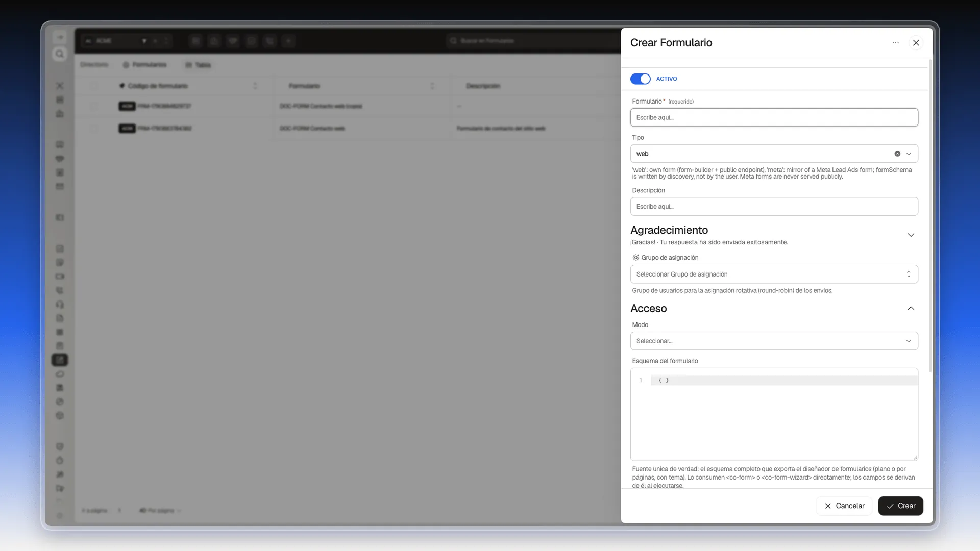Click the Crear button
Viewport: 980px width, 551px height.
(x=900, y=506)
